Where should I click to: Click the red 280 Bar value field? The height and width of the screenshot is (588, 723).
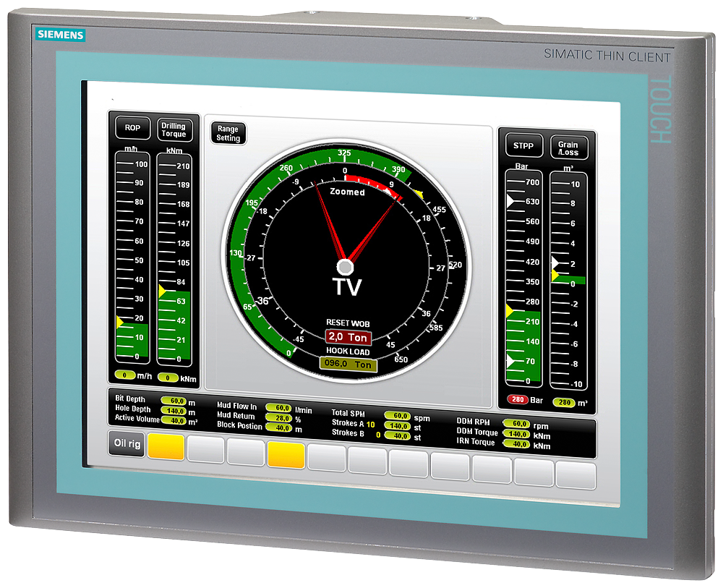[x=518, y=399]
